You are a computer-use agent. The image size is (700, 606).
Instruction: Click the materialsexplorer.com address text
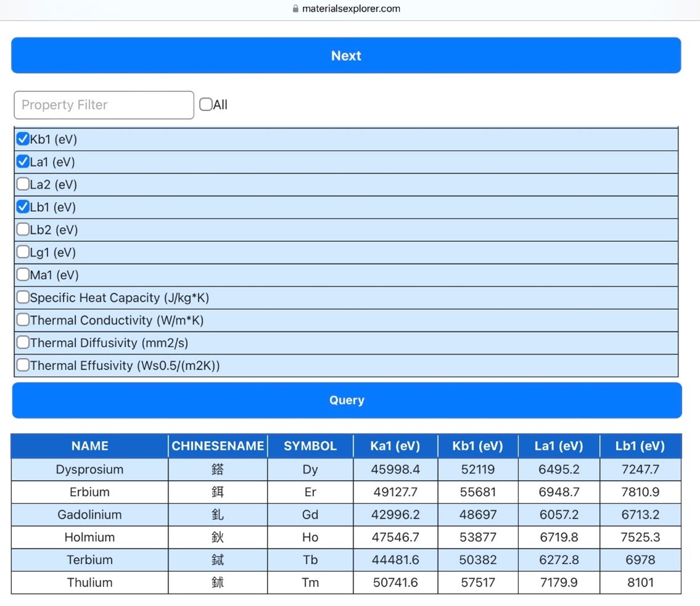coord(351,9)
